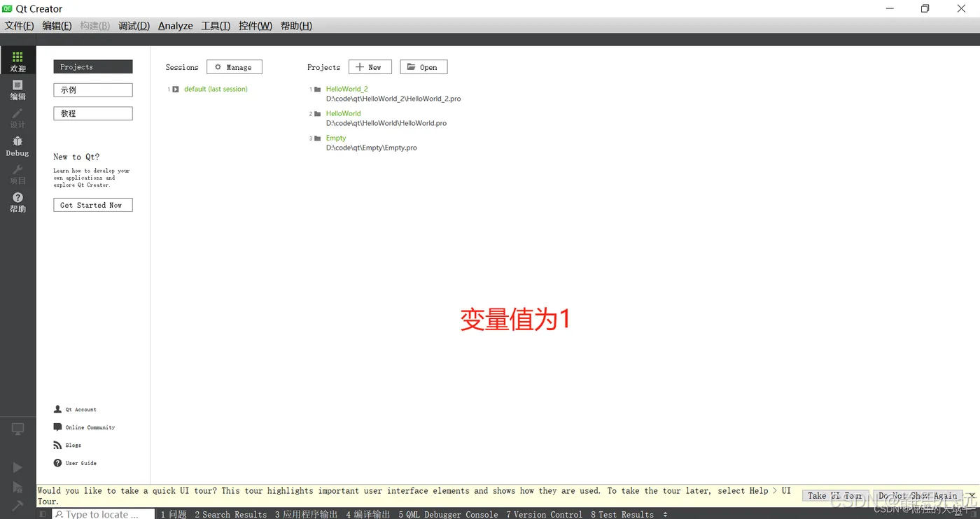Open the Debug mode
Image resolution: width=980 pixels, height=519 pixels.
click(x=17, y=146)
